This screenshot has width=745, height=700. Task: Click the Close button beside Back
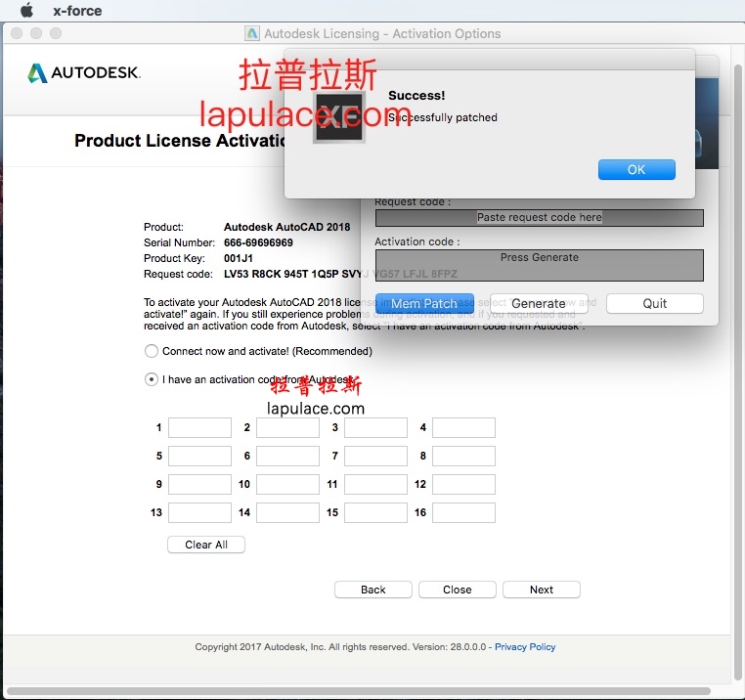pyautogui.click(x=457, y=590)
